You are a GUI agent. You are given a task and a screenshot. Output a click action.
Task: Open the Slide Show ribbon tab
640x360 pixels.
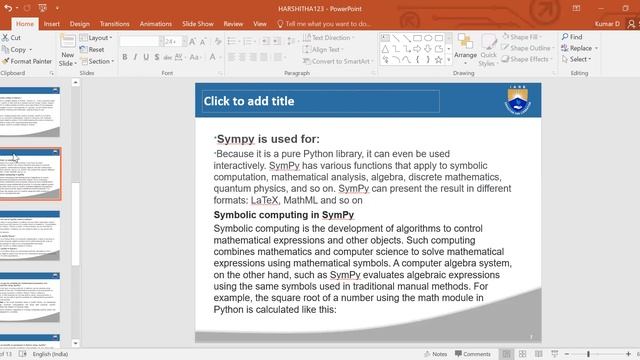point(198,24)
